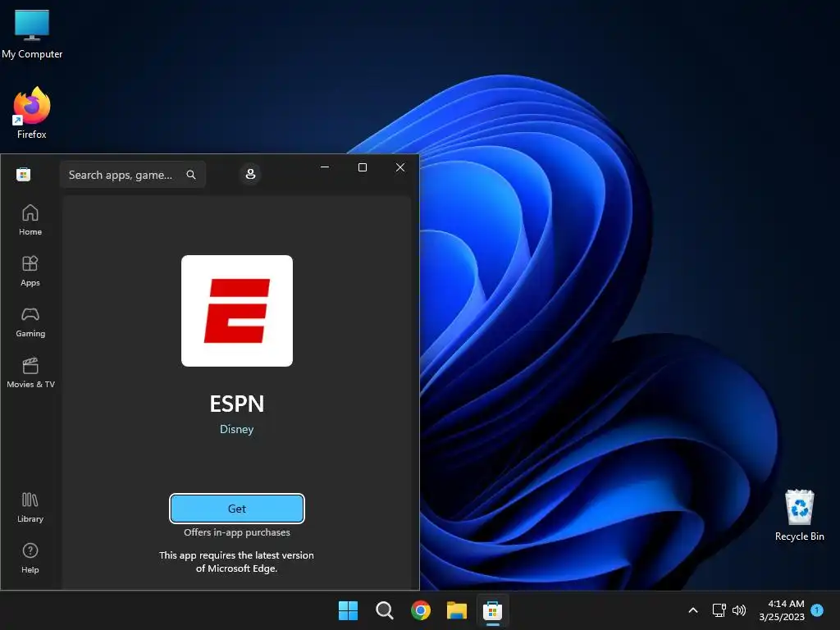The height and width of the screenshot is (630, 840).
Task: Click the Search apps, games field
Action: (x=133, y=175)
